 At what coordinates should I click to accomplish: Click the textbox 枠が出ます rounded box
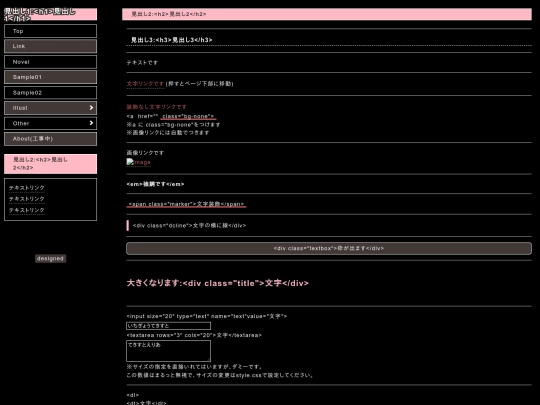click(x=329, y=248)
